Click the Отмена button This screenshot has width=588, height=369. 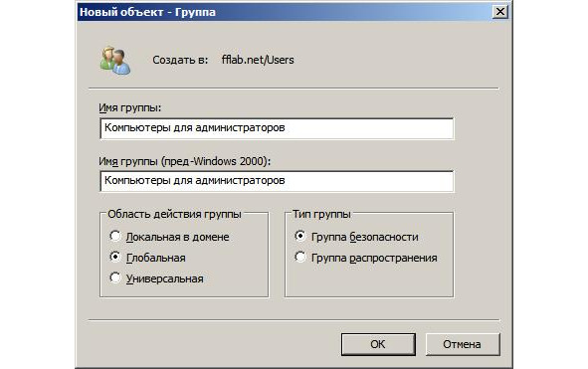[463, 344]
